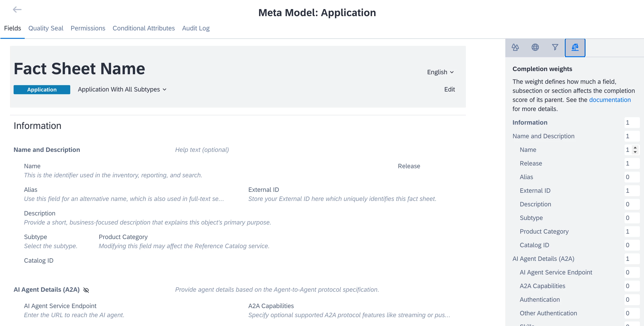This screenshot has height=326, width=644.
Task: Open the globe translations panel icon
Action: click(535, 47)
